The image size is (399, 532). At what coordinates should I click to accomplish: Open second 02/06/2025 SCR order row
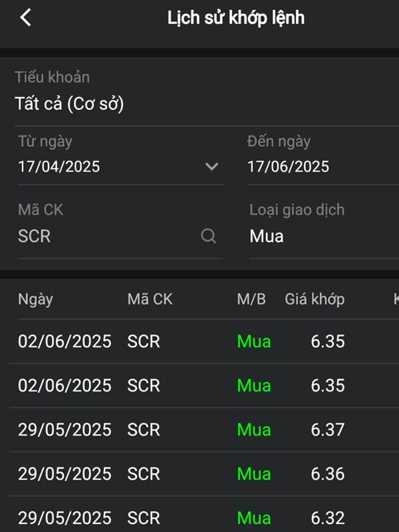tap(204, 386)
